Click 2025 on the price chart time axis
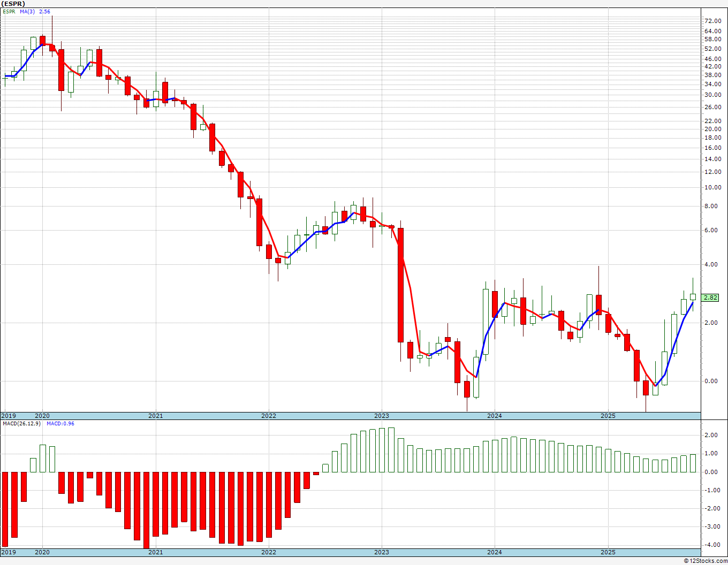Viewport: 728px width, 565px height. (x=608, y=416)
